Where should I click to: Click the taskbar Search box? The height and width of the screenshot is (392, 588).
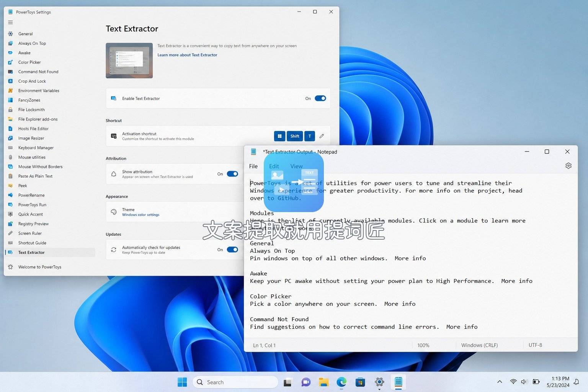235,382
